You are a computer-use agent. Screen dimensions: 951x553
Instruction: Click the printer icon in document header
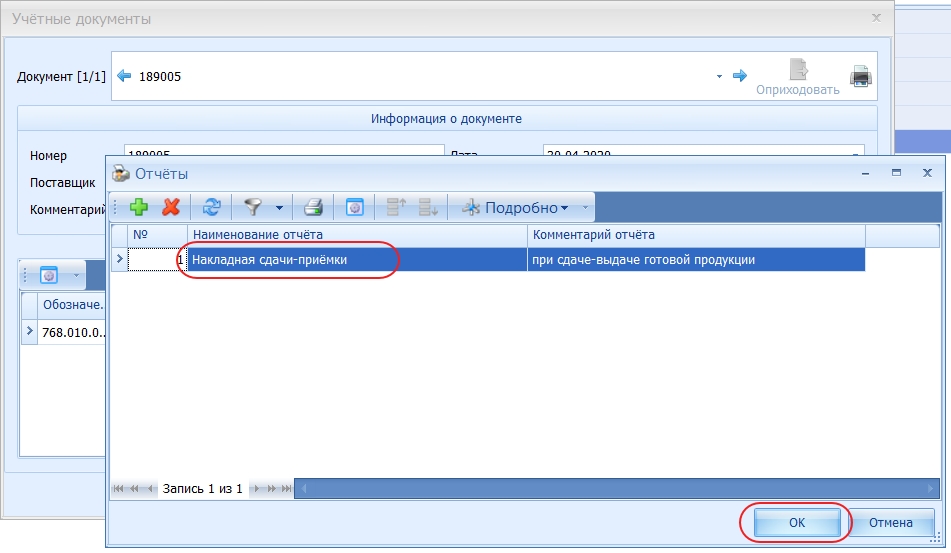click(x=860, y=76)
